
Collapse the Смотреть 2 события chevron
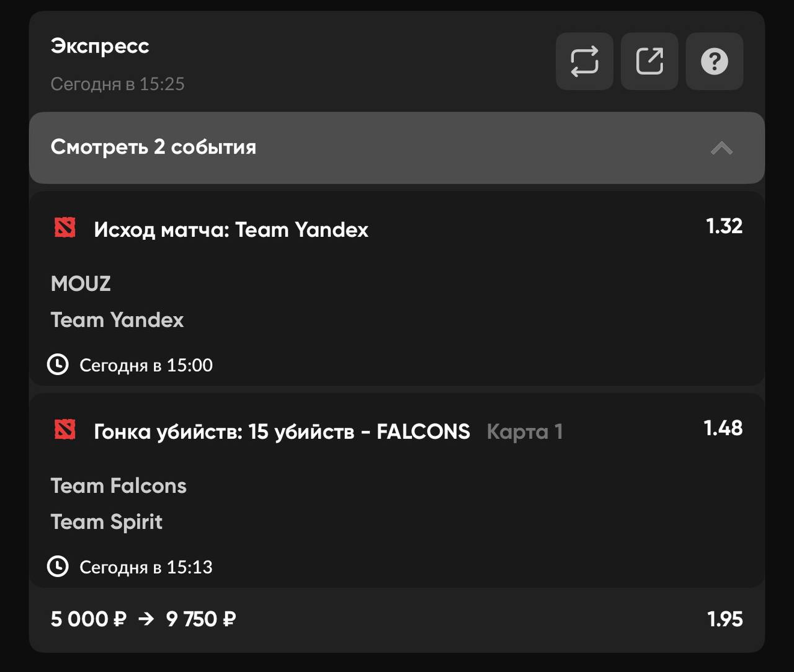point(721,148)
